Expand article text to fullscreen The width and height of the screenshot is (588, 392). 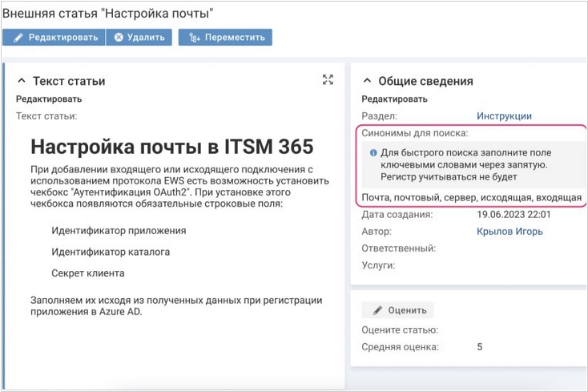point(328,79)
